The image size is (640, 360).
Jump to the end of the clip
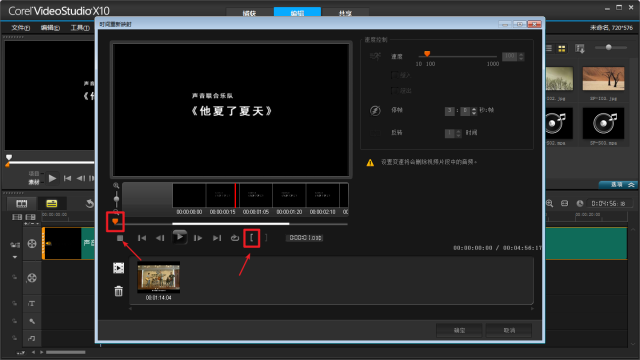217,238
